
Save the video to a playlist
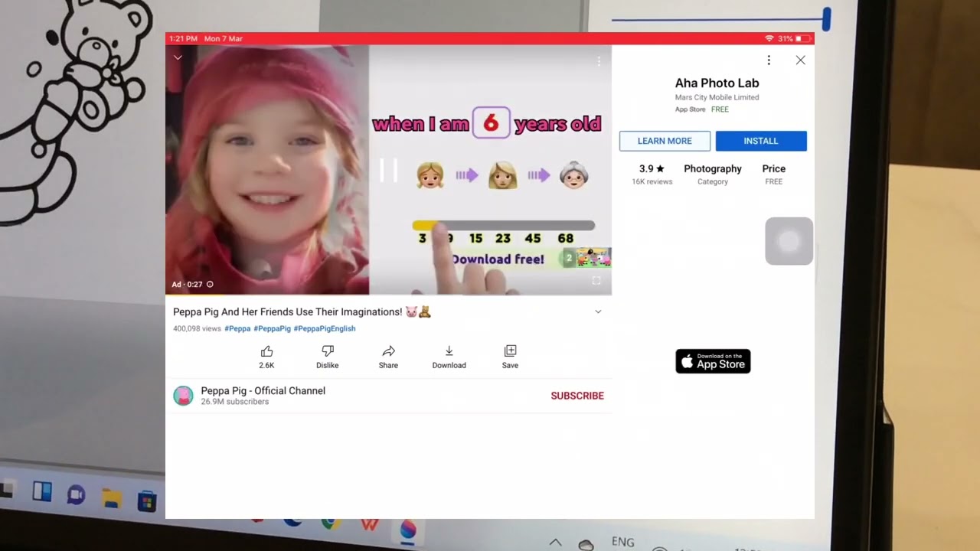point(510,357)
